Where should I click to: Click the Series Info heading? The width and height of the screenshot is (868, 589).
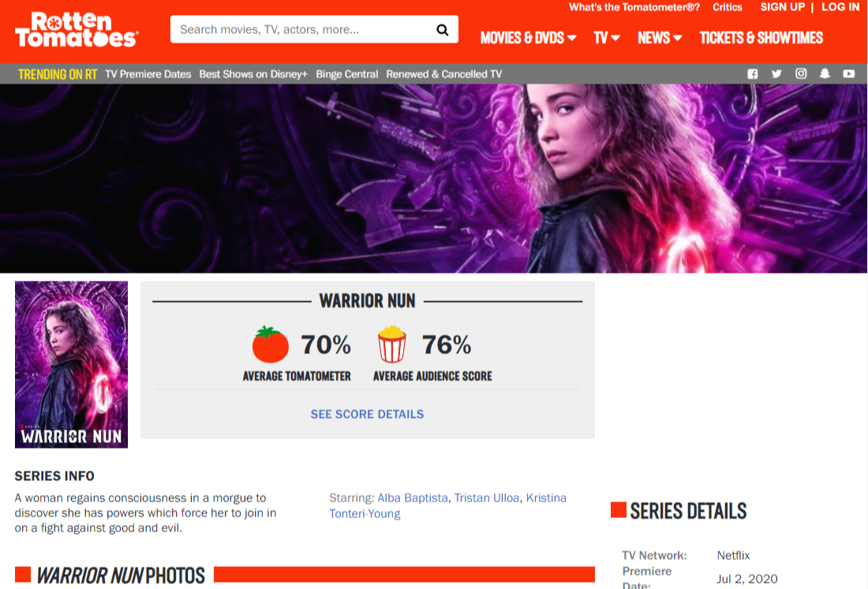[54, 476]
